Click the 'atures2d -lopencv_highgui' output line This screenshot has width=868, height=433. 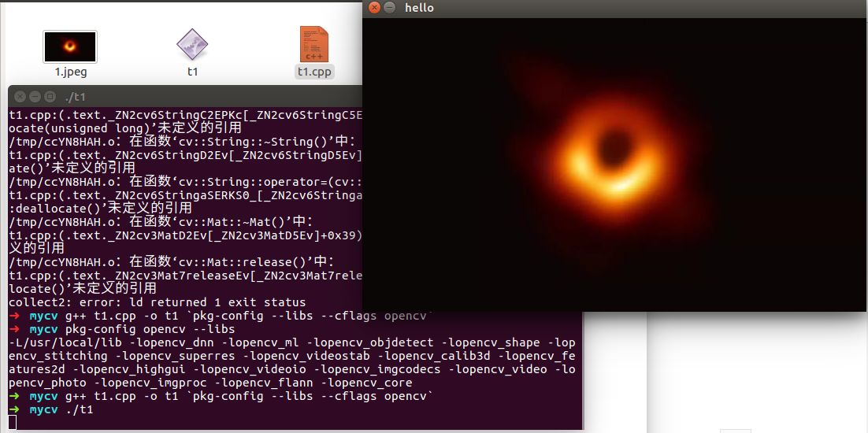tap(291, 369)
